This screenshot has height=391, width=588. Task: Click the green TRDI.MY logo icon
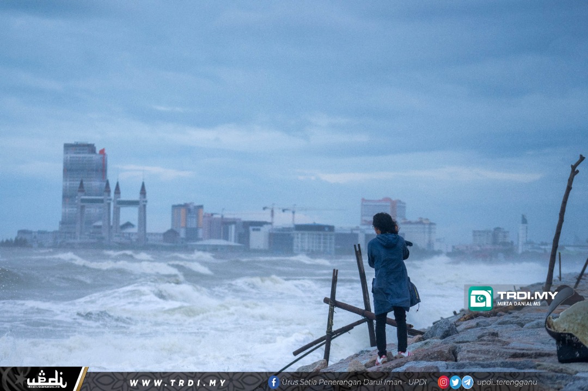coord(480,298)
